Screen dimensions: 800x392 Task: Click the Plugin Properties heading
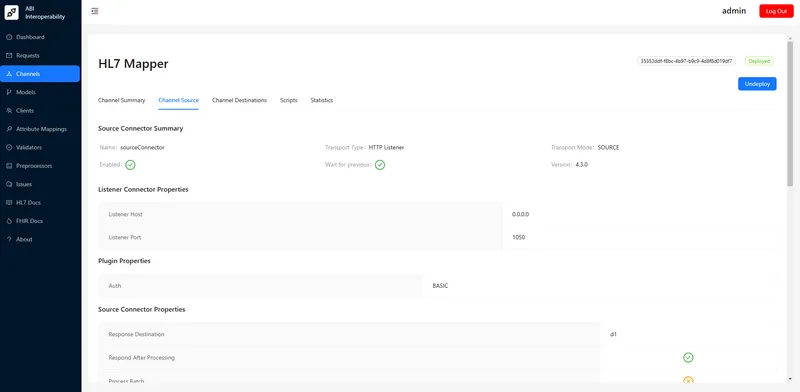click(124, 261)
